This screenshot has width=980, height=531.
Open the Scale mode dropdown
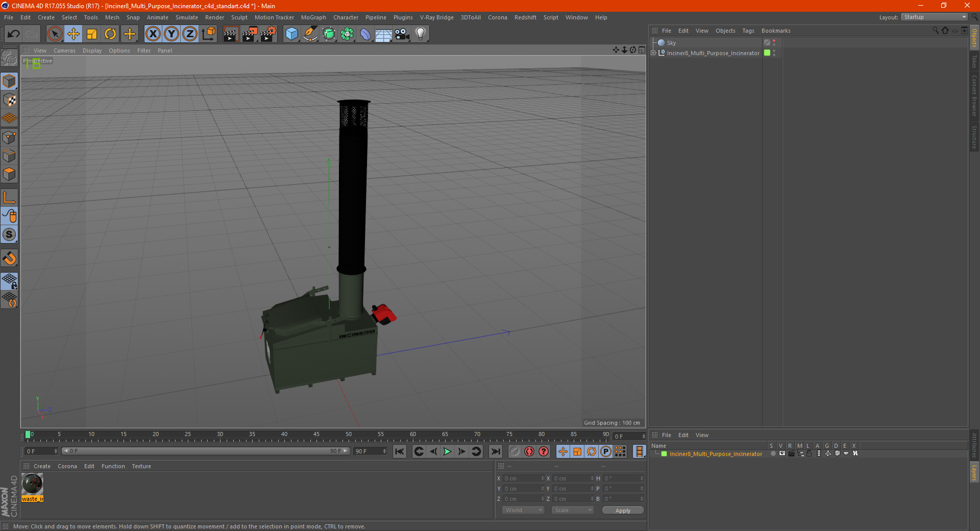click(x=573, y=510)
